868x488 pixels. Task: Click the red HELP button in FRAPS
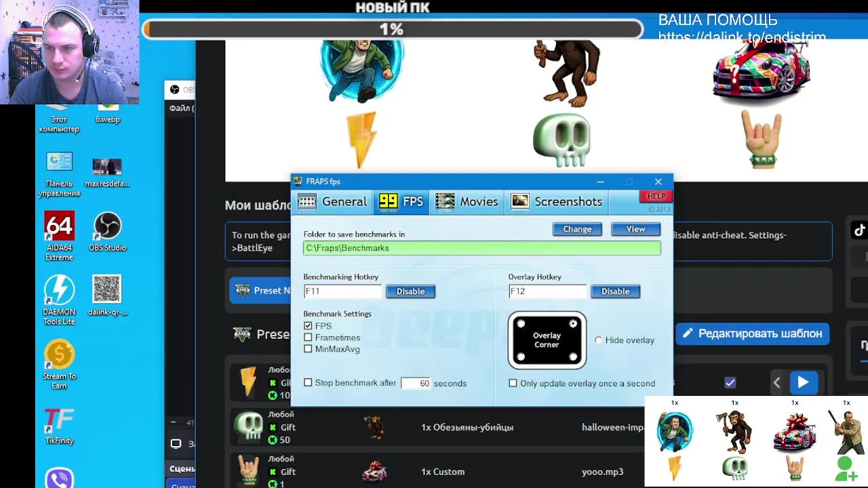(x=656, y=197)
